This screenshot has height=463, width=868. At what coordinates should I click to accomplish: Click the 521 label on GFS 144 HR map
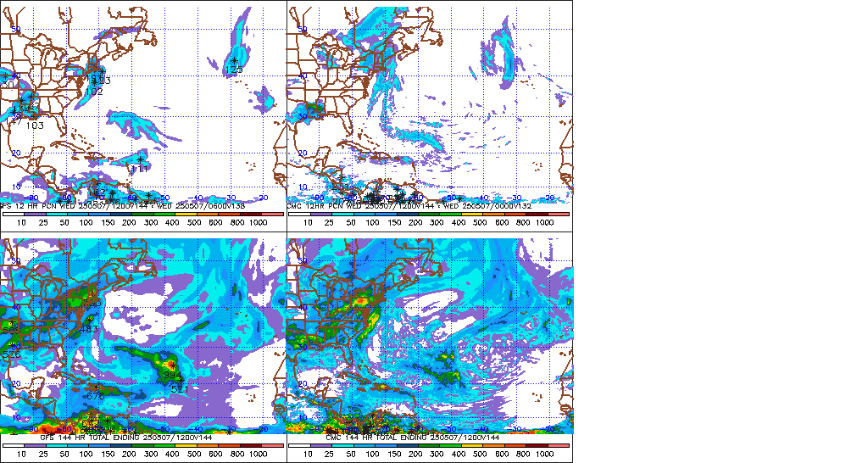click(180, 388)
